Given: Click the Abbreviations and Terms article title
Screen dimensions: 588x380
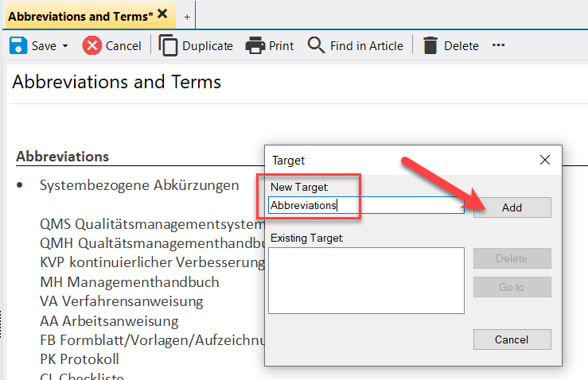Looking at the screenshot, I should click(x=116, y=82).
